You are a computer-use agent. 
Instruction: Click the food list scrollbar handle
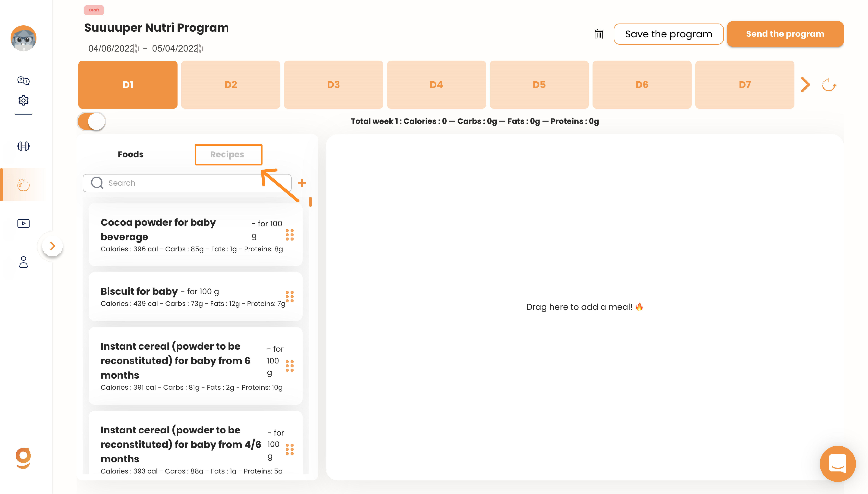click(310, 202)
